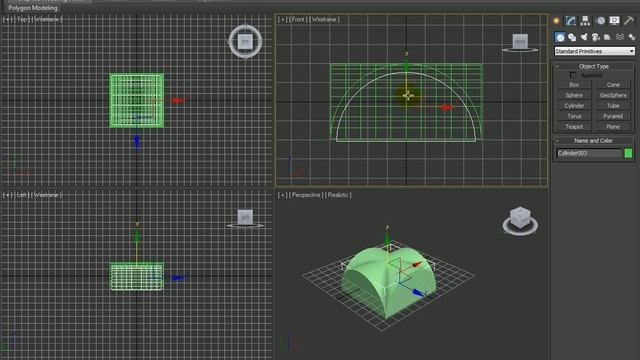Click the Box primitive button
The height and width of the screenshot is (360, 640).
tap(574, 85)
